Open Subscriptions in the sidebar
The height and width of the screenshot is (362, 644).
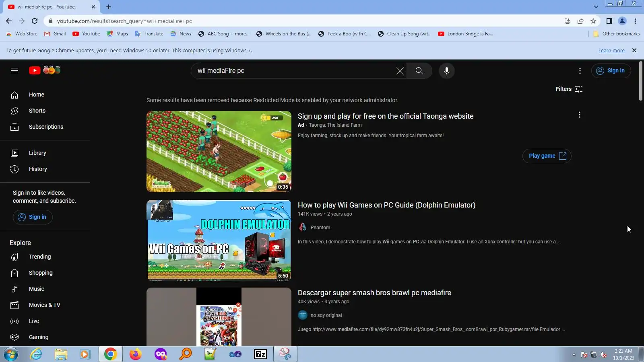(x=45, y=127)
